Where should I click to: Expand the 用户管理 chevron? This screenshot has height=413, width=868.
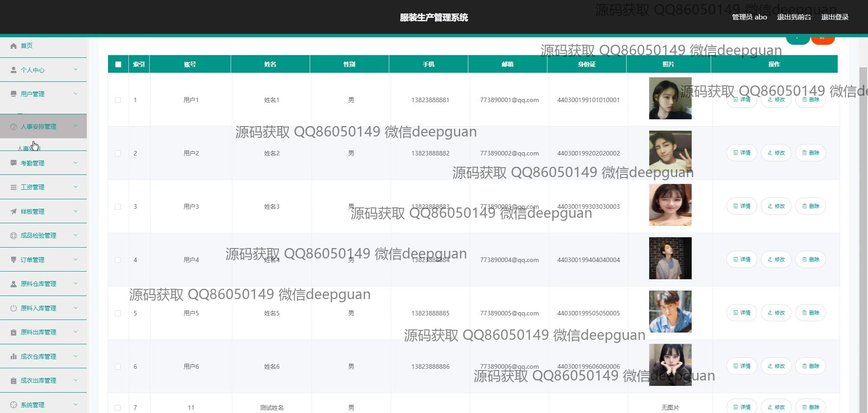75,94
